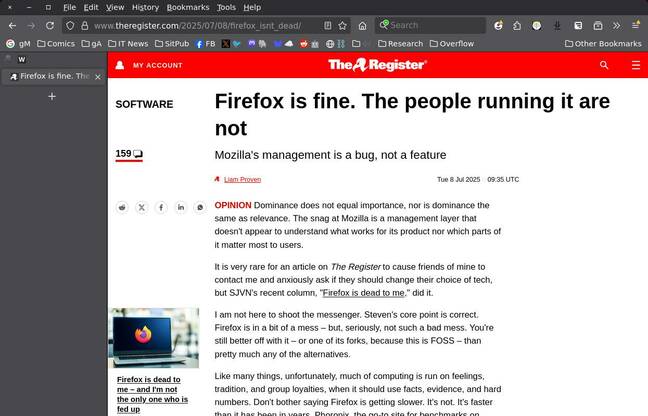Expand the Research bookmarks folder
Screen dimensions: 648x416
click(400, 44)
